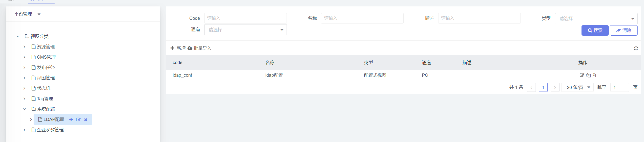Collapse the 系统配置 tree node
This screenshot has width=644, height=142.
pos(24,109)
